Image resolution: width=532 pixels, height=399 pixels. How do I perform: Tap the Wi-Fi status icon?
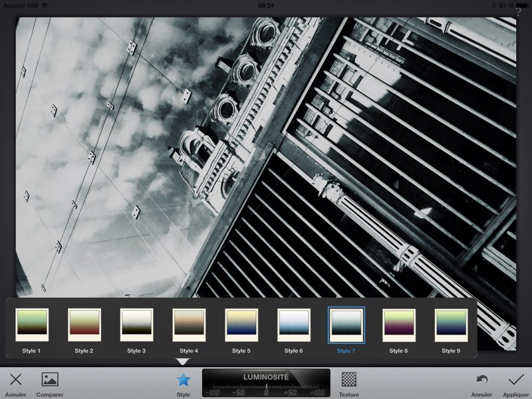(44, 5)
